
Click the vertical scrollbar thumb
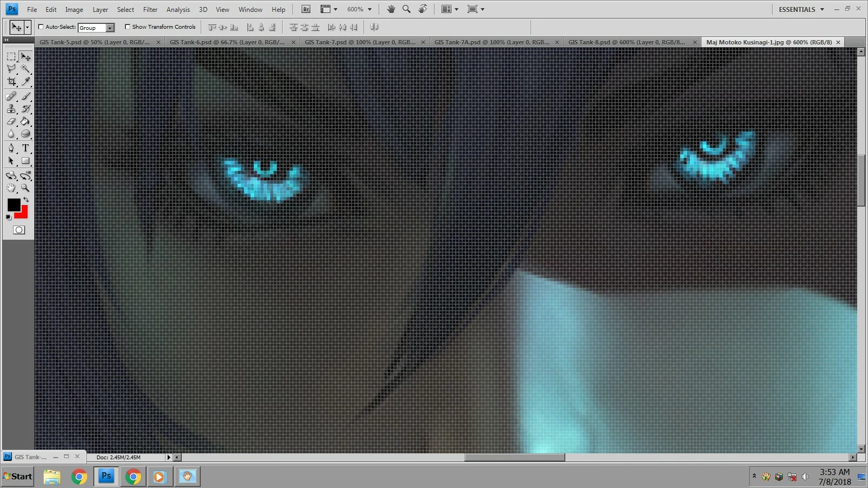click(x=861, y=181)
